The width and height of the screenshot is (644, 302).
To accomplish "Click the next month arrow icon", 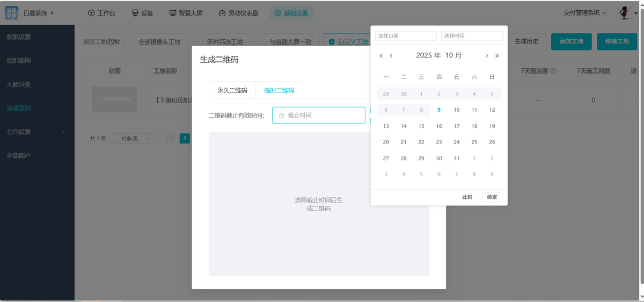I will (x=487, y=56).
